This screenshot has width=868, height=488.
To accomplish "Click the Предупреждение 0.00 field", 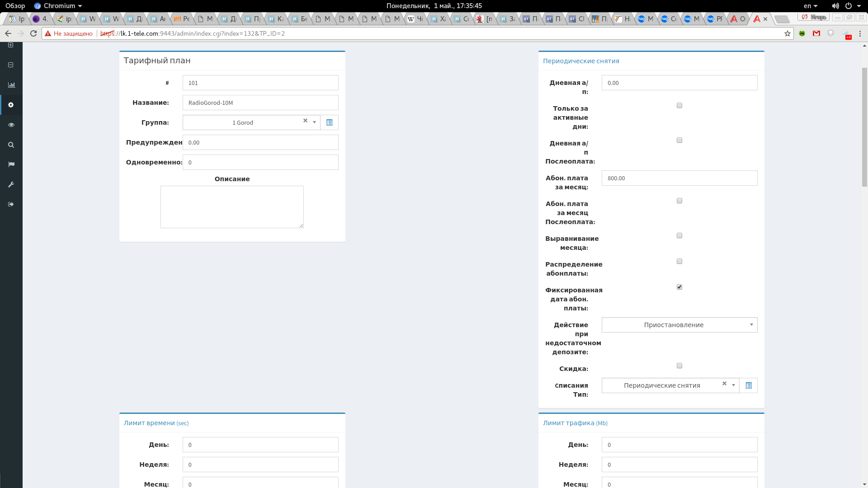I will click(260, 142).
